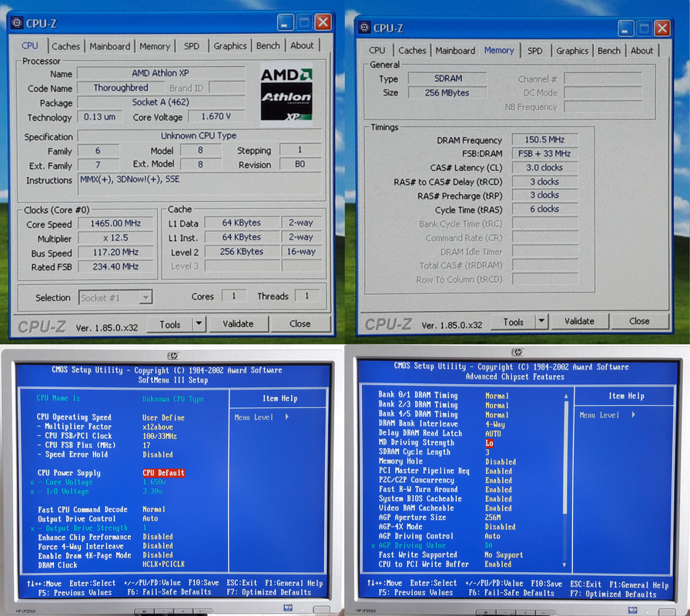690x616 pixels.
Task: Select SPD tab in right CPU-Z window
Action: coord(534,51)
